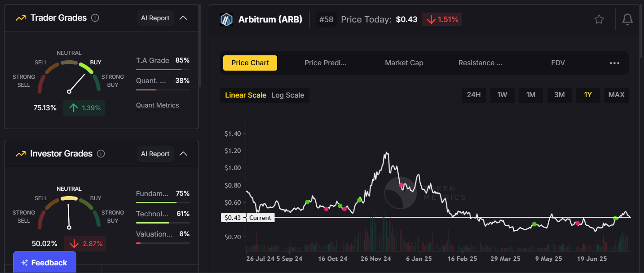The height and width of the screenshot is (273, 644).
Task: Switch to the FDV tab
Action: click(558, 63)
